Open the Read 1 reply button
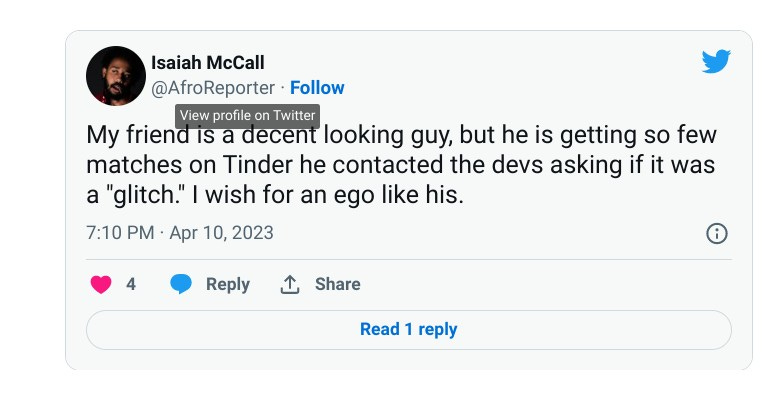780x418 pixels. coord(408,329)
